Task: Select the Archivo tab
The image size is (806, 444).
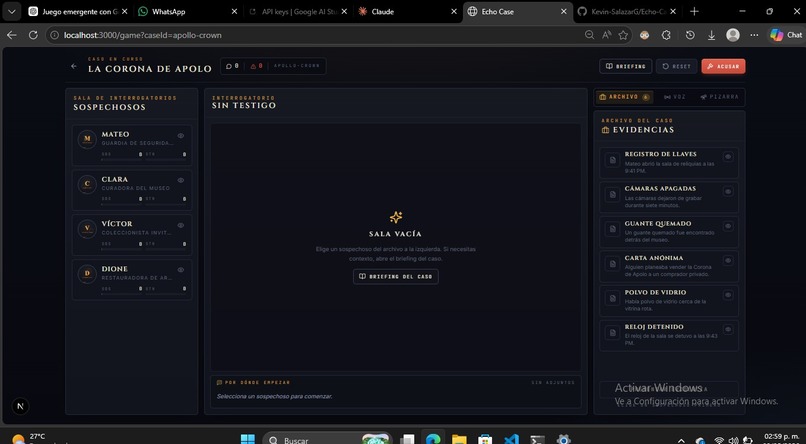Action: tap(624, 97)
